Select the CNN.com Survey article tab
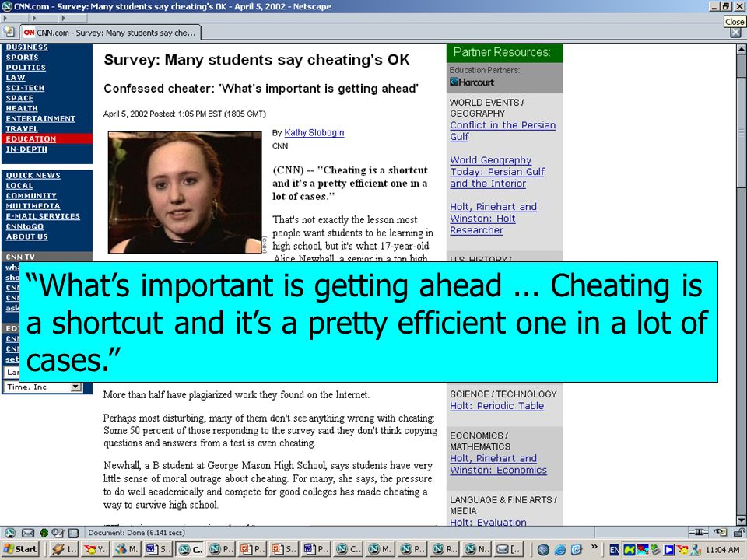 [x=110, y=33]
